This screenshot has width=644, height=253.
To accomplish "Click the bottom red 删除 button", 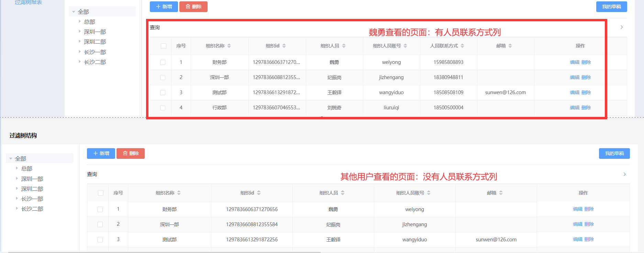I will [x=131, y=153].
